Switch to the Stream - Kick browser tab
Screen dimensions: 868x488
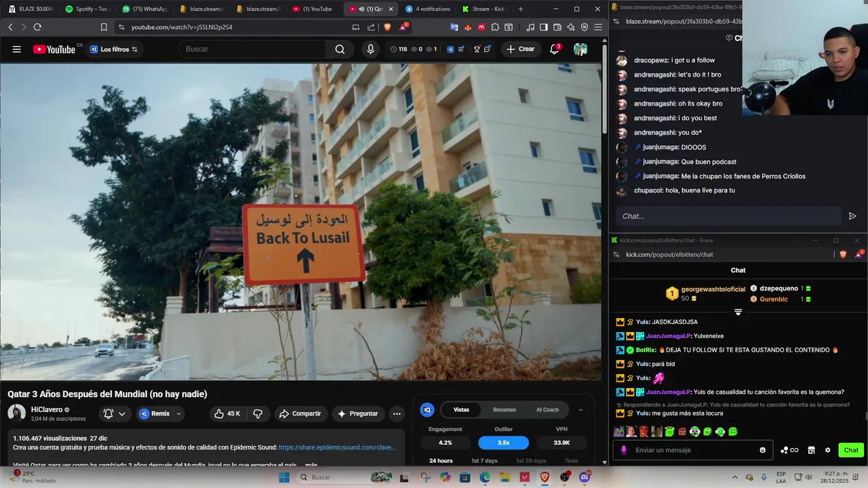click(x=483, y=9)
